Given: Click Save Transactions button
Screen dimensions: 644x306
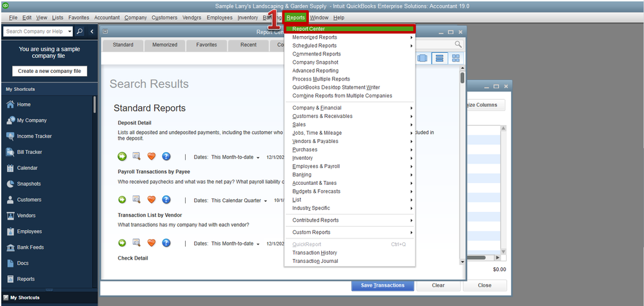Looking at the screenshot, I should pyautogui.click(x=383, y=285).
